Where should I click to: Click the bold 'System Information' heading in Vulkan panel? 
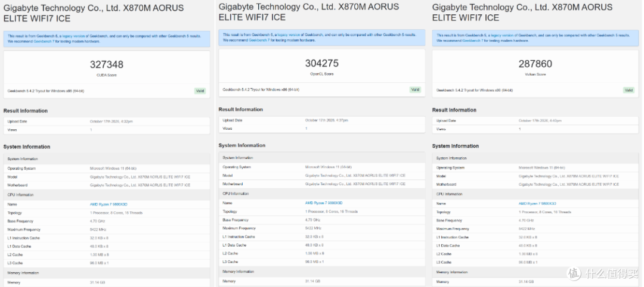point(456,146)
